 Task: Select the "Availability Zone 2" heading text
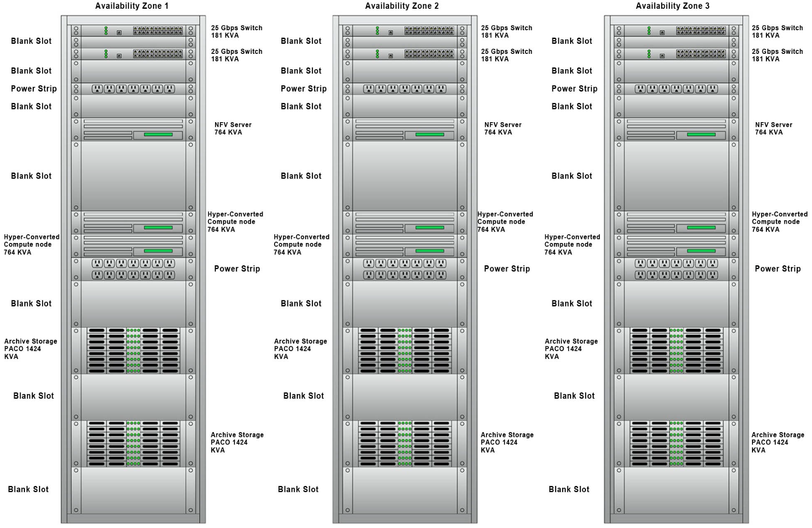click(402, 6)
